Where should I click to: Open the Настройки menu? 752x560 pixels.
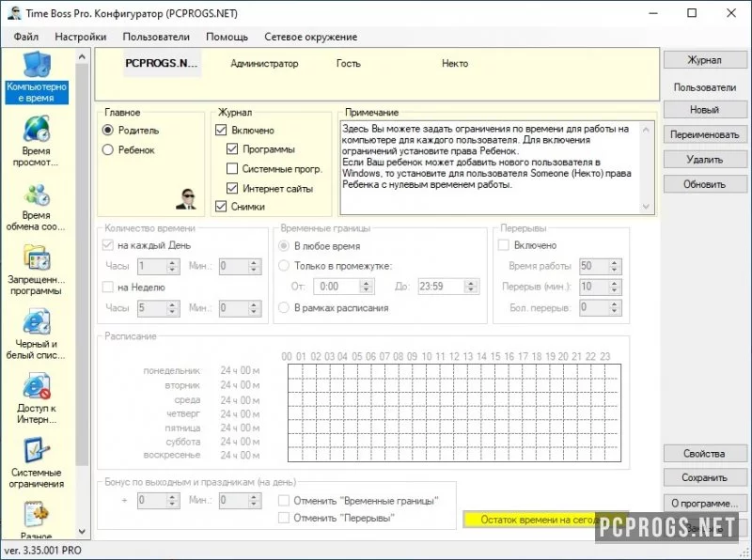[81, 37]
